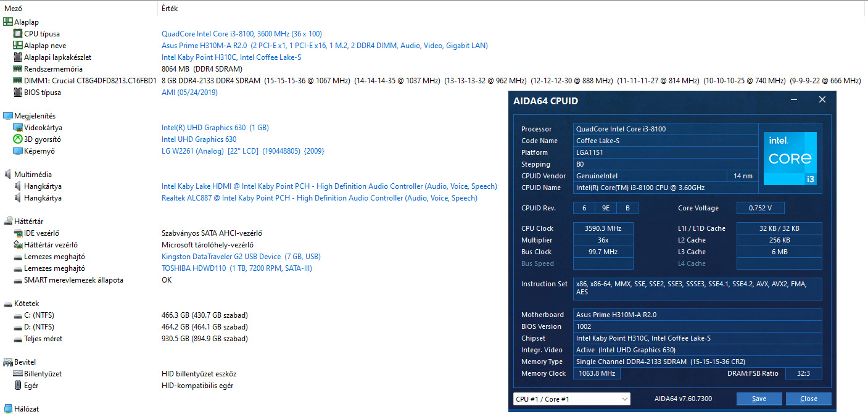Click the IDE vezérlő controller icon
This screenshot has width=868, height=414.
tap(18, 233)
